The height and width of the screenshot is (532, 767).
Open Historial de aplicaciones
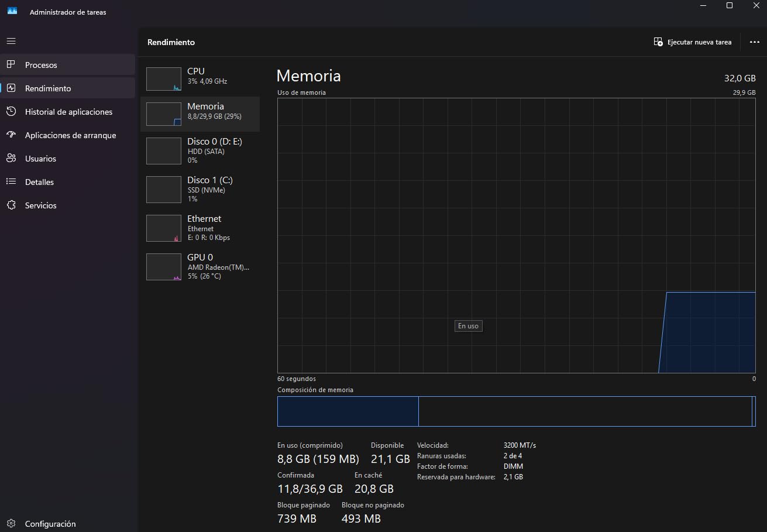click(x=68, y=111)
